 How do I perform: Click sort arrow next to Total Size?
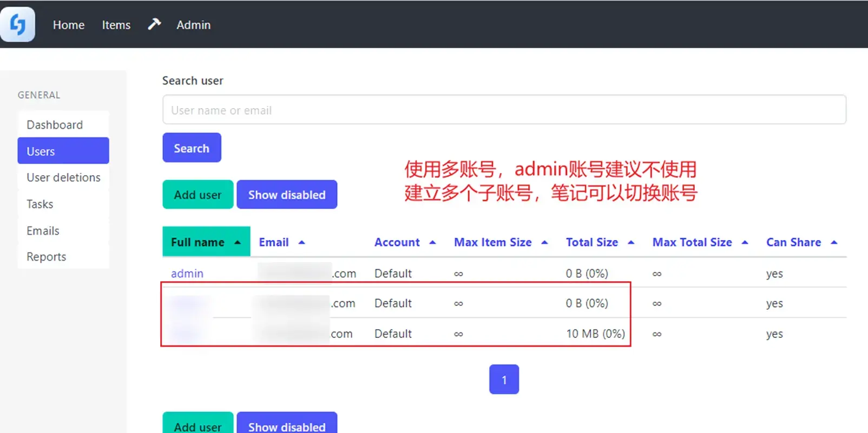click(631, 242)
